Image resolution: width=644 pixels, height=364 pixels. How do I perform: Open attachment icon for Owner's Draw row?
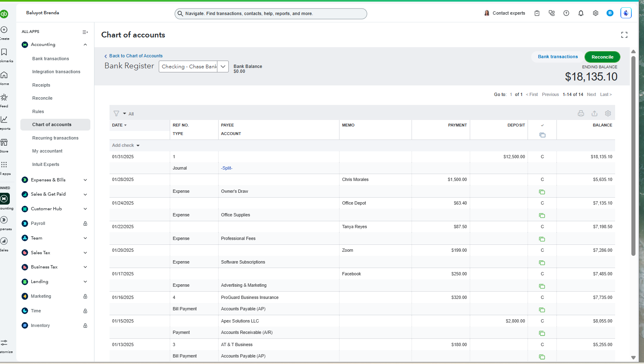click(542, 192)
